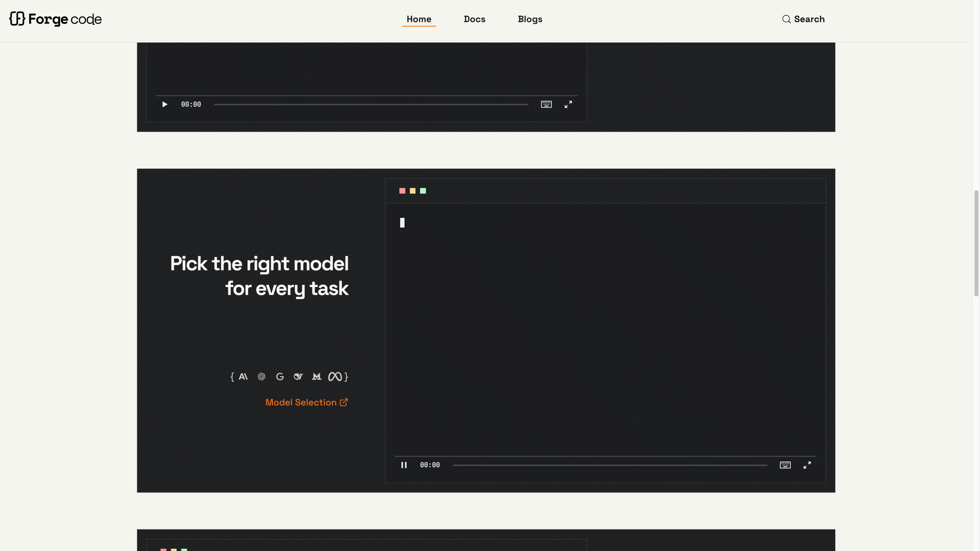The image size is (980, 551).
Task: Toggle keyboard overlay in lower player
Action: coord(785,465)
